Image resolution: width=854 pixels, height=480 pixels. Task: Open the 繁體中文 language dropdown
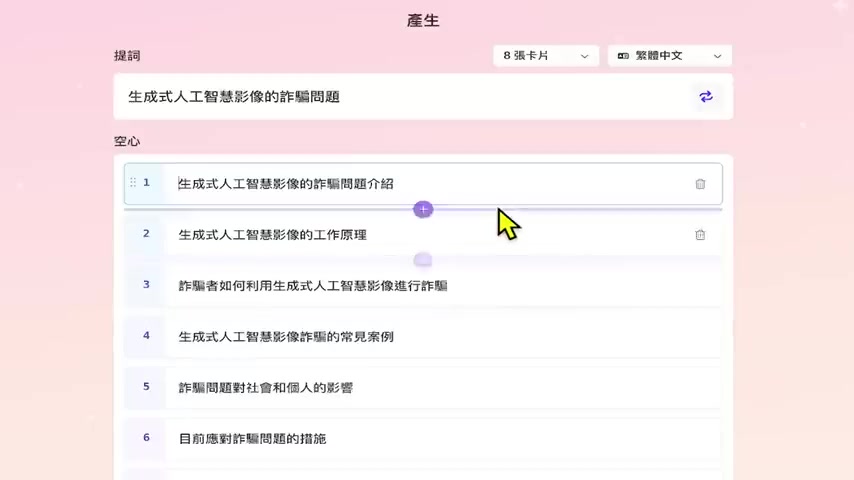669,56
